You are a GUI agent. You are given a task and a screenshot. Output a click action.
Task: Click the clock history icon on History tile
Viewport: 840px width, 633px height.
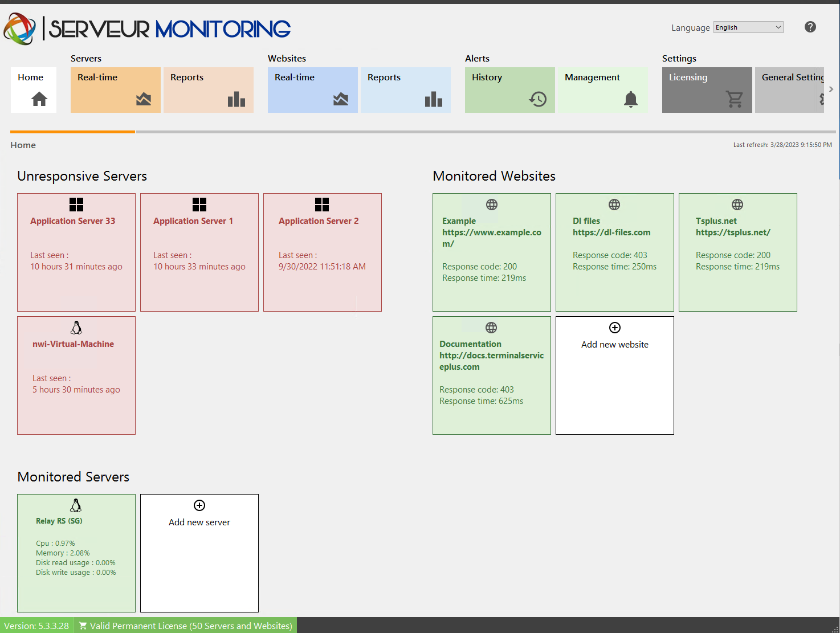pos(537,99)
